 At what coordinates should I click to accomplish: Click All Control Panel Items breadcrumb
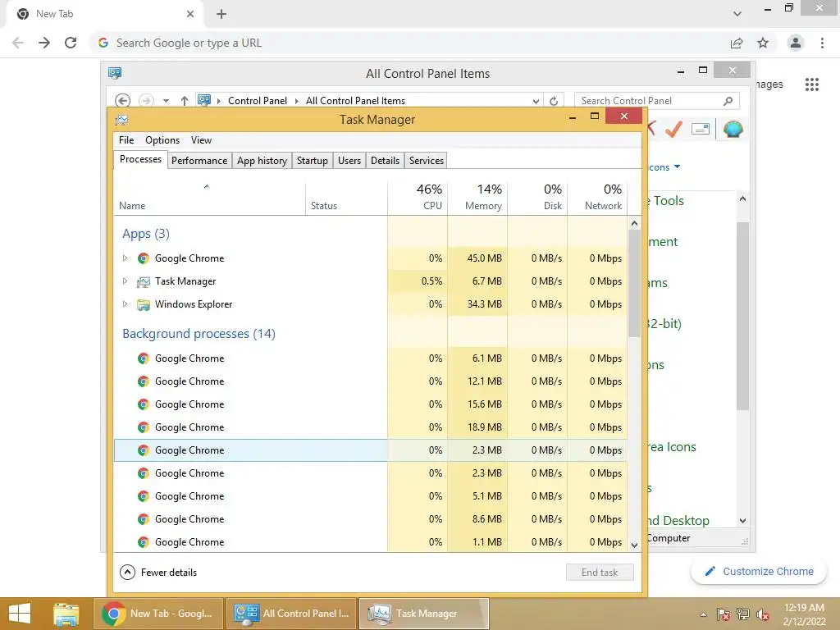click(355, 101)
